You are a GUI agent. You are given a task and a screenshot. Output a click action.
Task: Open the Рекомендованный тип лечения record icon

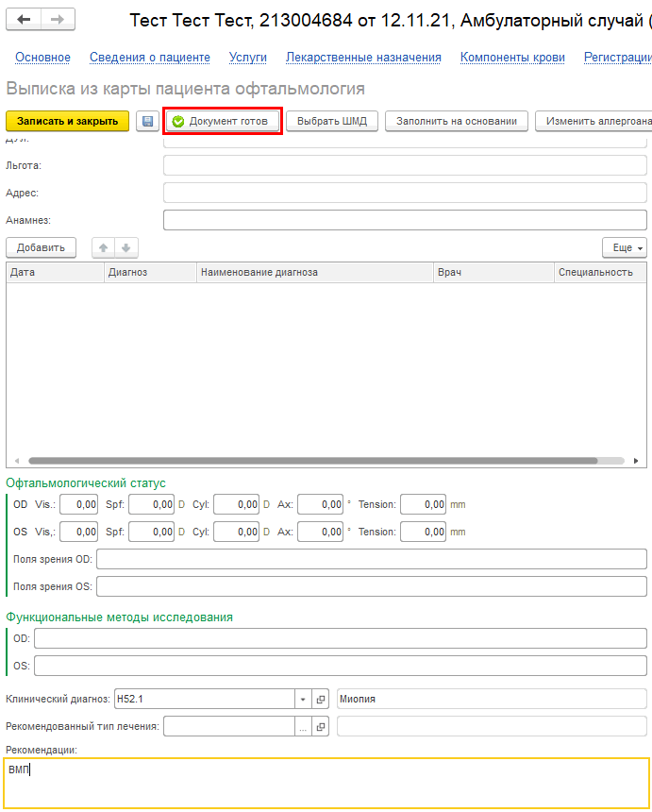321,727
